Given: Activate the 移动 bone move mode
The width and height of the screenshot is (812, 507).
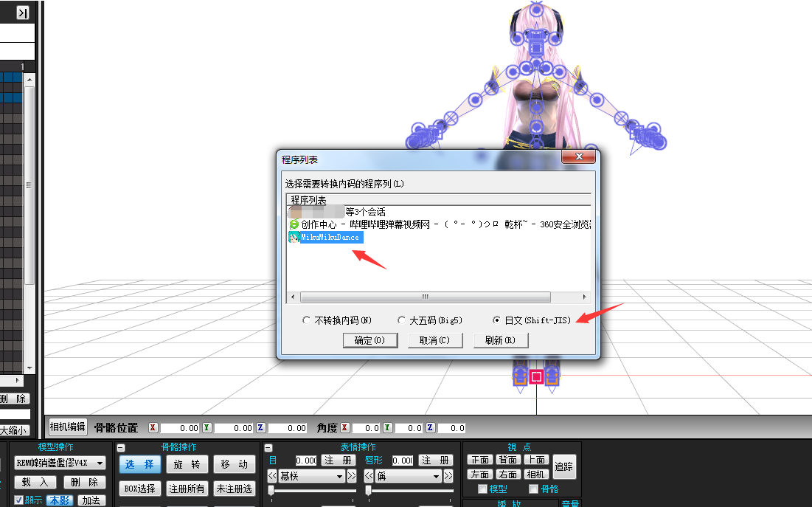Looking at the screenshot, I should coord(234,464).
